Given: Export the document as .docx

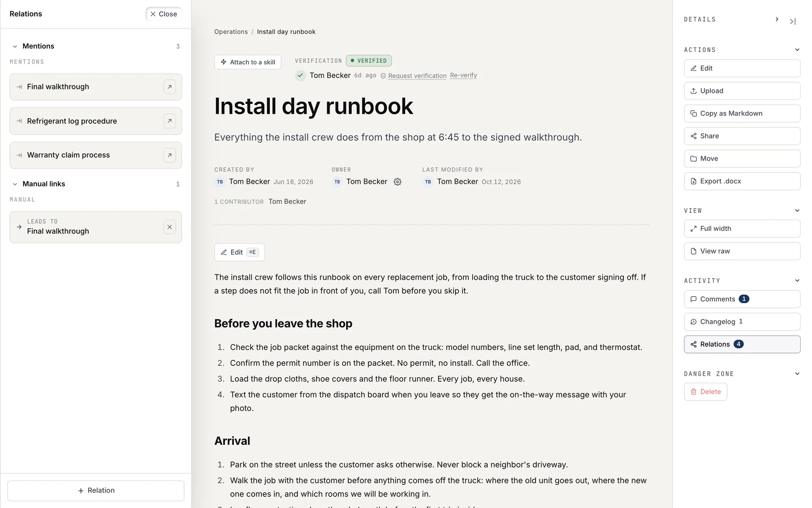Looking at the screenshot, I should point(742,181).
